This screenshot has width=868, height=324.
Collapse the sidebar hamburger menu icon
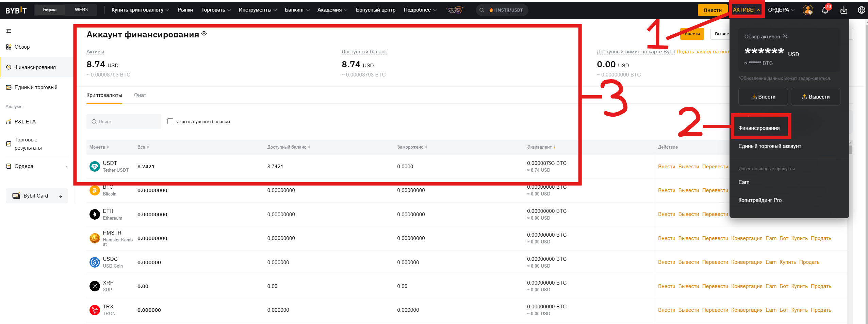(9, 31)
